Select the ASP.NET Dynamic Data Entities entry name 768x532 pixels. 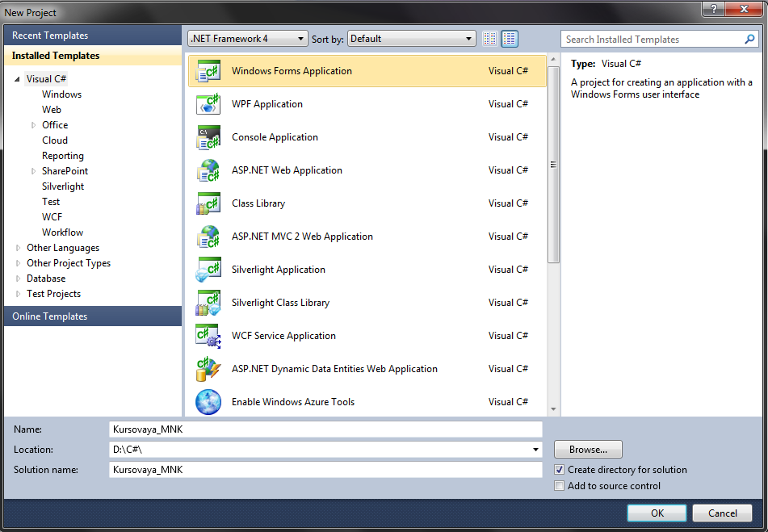coord(334,369)
